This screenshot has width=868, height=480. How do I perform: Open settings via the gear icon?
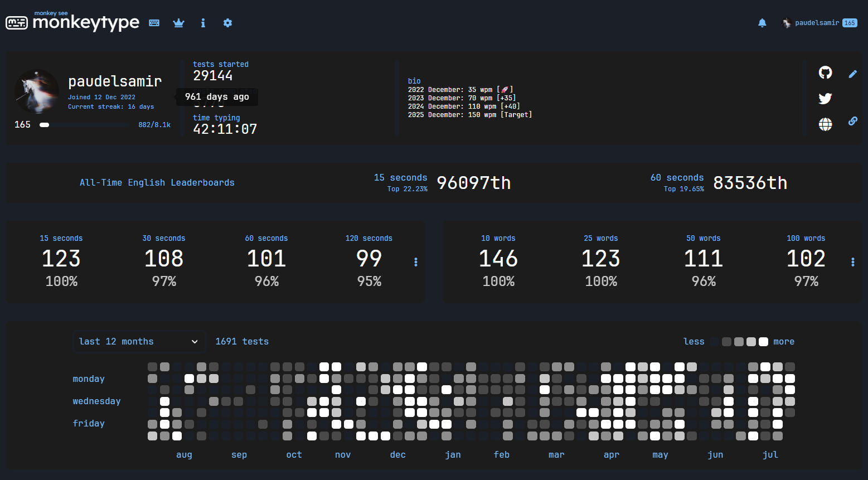pos(227,23)
